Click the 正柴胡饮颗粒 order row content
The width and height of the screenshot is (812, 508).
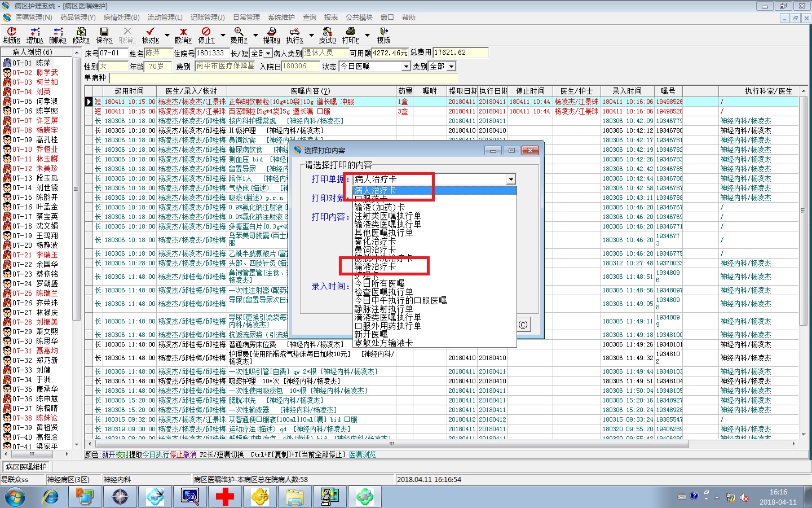(x=311, y=102)
